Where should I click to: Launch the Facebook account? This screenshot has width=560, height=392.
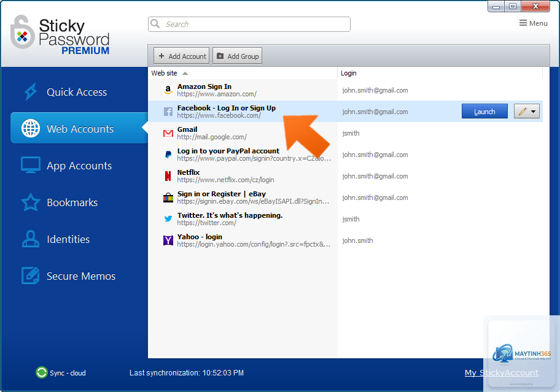click(484, 111)
